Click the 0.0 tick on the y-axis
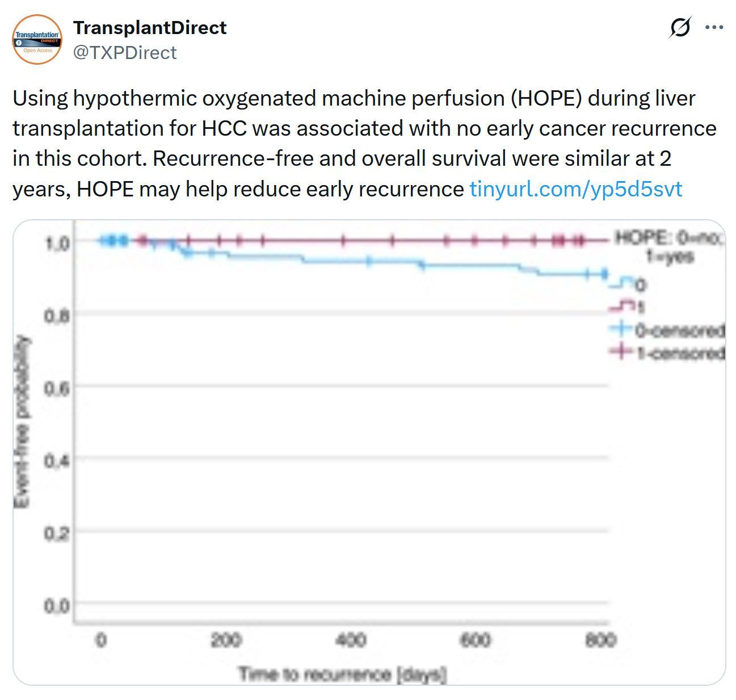Image resolution: width=736 pixels, height=700 pixels. click(57, 606)
